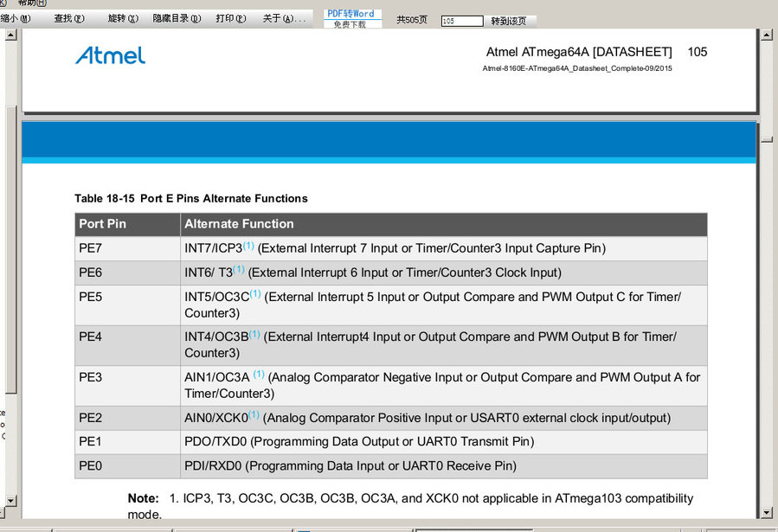Click the PE3 row in the table

[x=389, y=385]
